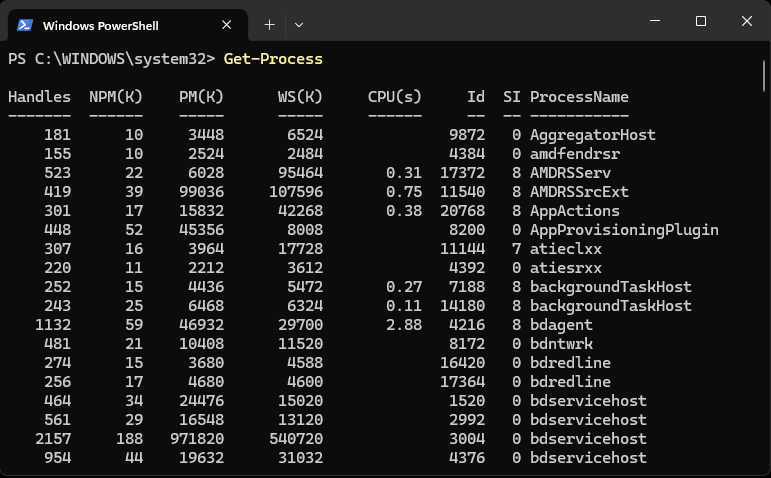Click the PM value 99036
The width and height of the screenshot is (771, 478).
[x=201, y=192]
